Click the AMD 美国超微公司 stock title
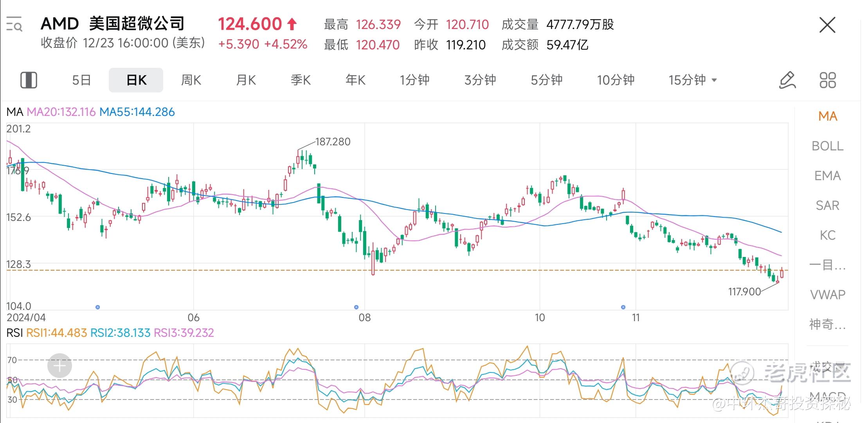Image resolution: width=868 pixels, height=423 pixels. point(113,23)
